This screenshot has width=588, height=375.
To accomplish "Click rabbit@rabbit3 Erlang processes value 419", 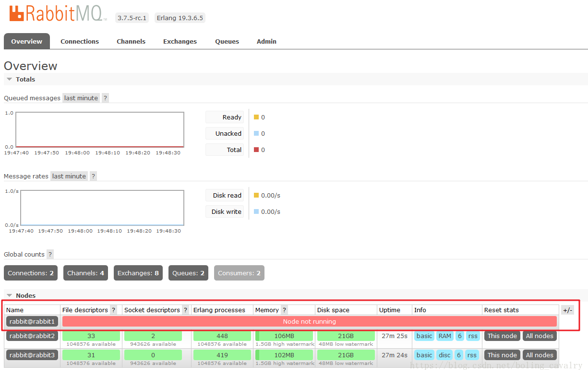I will [x=222, y=355].
